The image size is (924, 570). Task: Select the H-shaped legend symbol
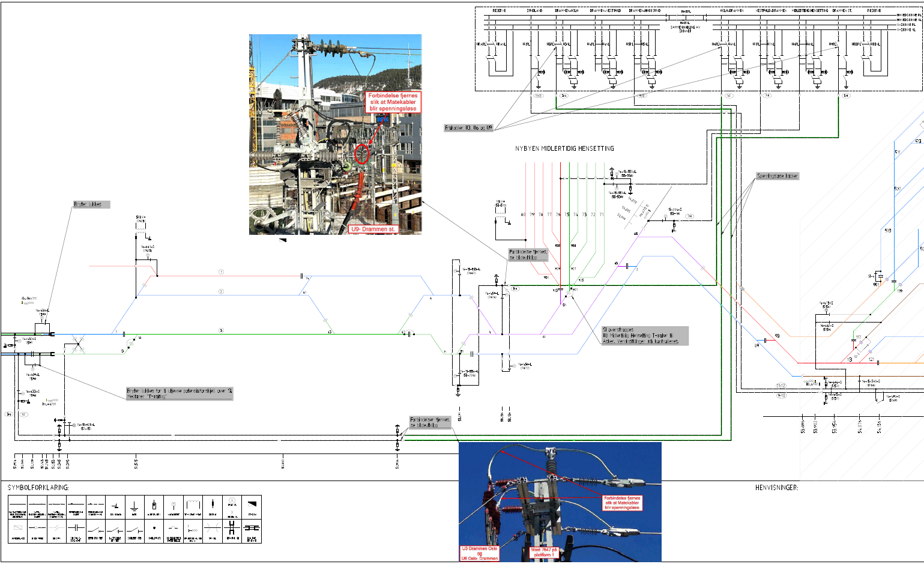(x=232, y=528)
